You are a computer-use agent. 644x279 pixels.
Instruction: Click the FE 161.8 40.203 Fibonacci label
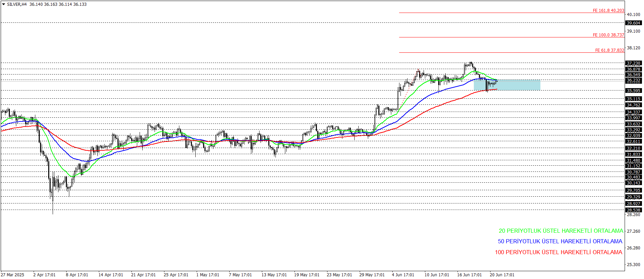coord(608,11)
